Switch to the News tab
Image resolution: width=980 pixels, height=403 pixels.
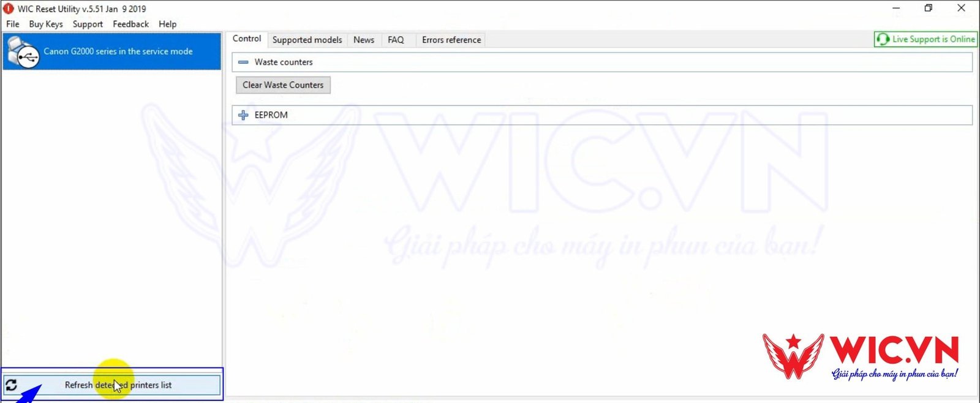(363, 40)
